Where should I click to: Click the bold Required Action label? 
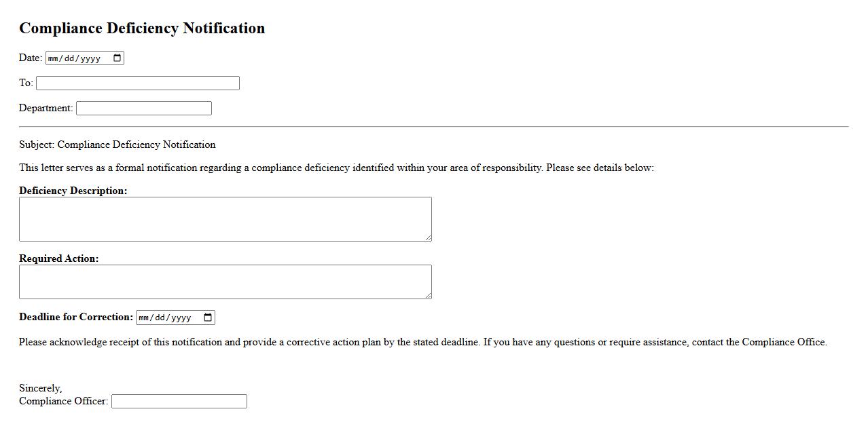coord(58,258)
